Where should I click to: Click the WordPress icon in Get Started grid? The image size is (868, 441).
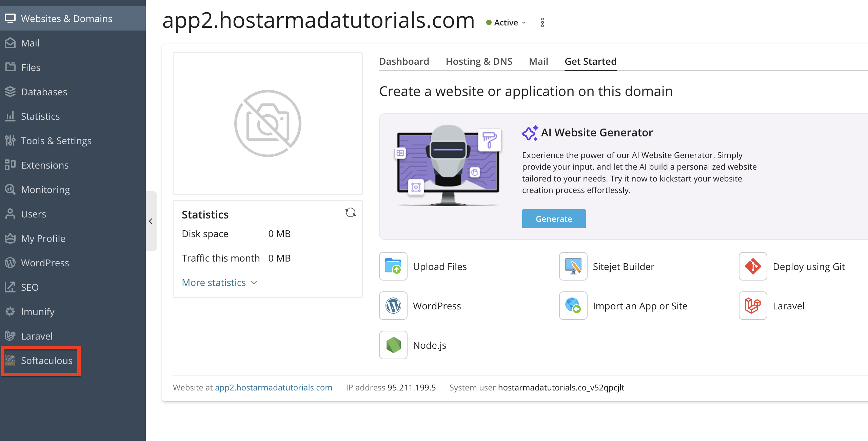click(x=393, y=306)
